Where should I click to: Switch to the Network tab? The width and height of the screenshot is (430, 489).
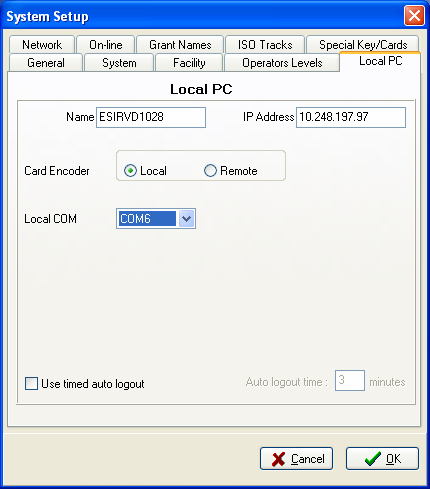click(x=42, y=44)
